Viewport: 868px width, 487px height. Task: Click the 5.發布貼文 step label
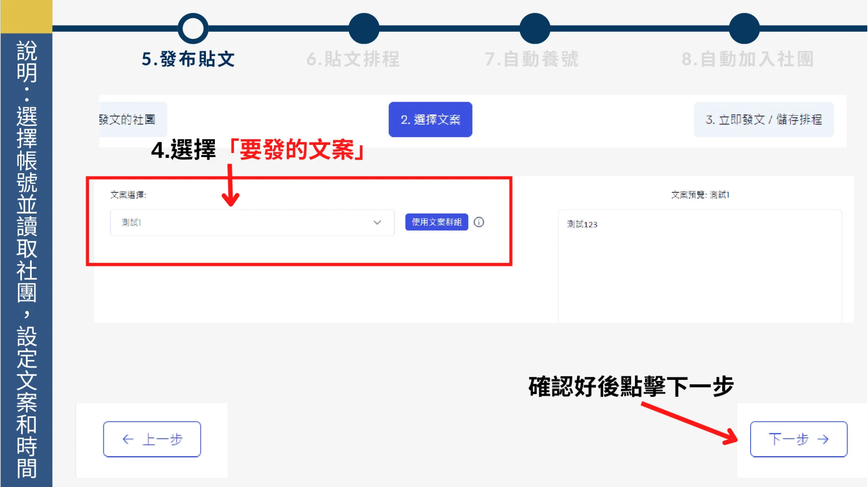[188, 59]
